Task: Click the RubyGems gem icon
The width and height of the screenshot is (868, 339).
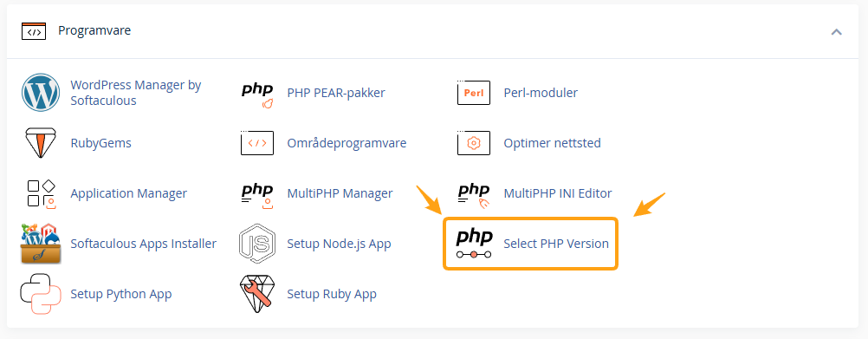Action: [x=41, y=143]
